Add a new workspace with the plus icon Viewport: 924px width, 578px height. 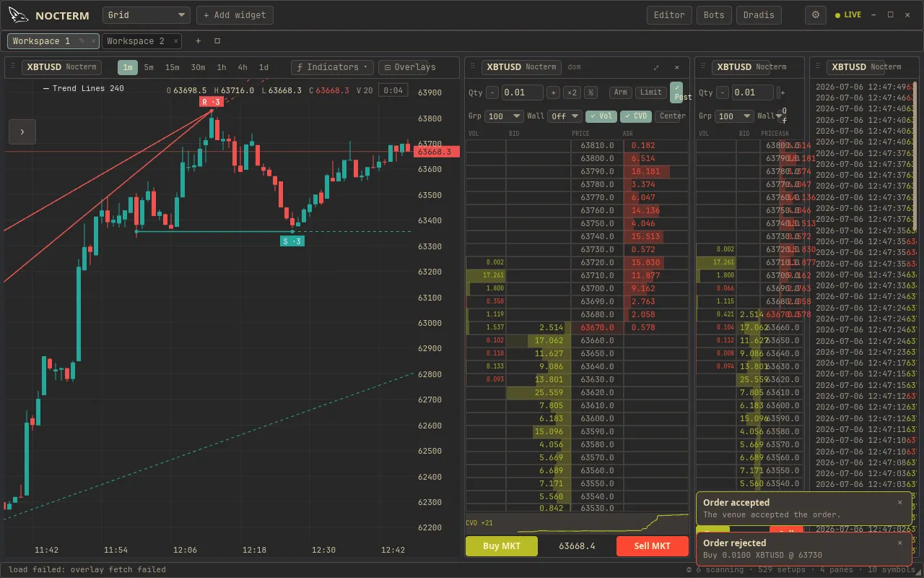point(198,41)
